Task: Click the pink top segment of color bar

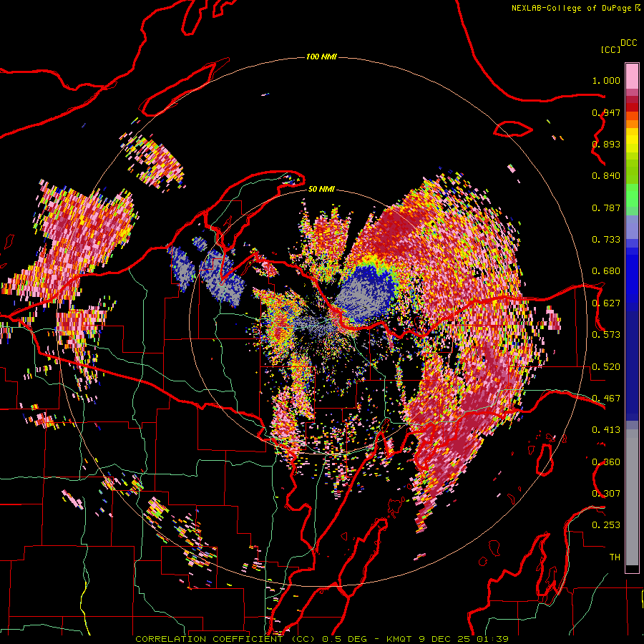Action: tap(632, 76)
